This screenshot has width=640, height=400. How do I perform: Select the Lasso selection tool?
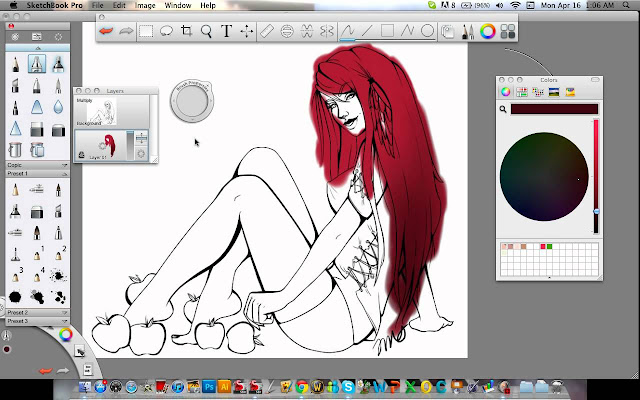click(x=166, y=31)
